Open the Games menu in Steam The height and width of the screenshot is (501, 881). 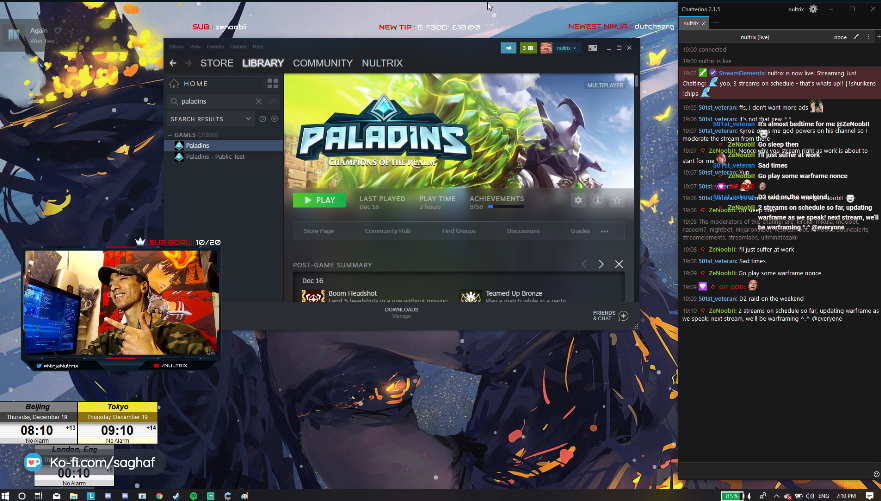point(238,47)
